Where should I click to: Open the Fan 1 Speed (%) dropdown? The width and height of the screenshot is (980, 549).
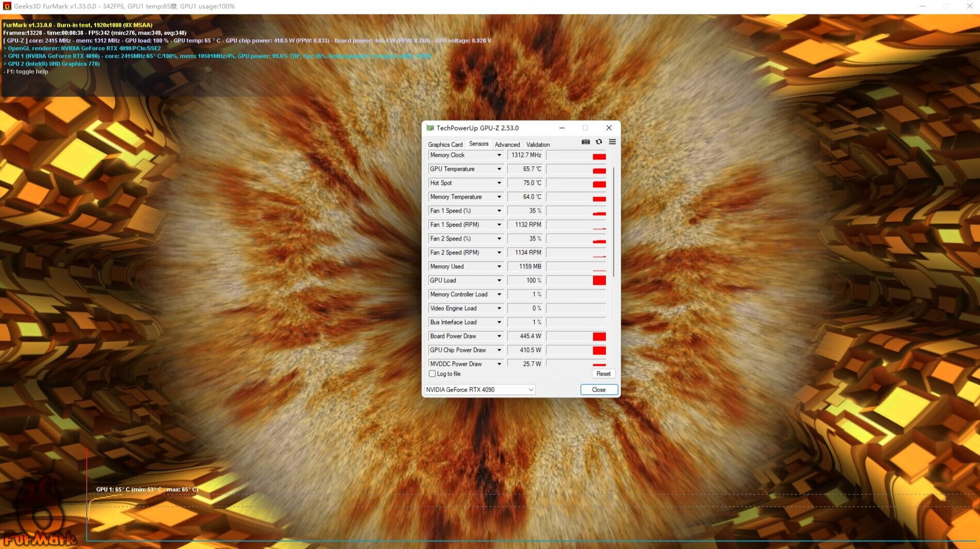[499, 211]
